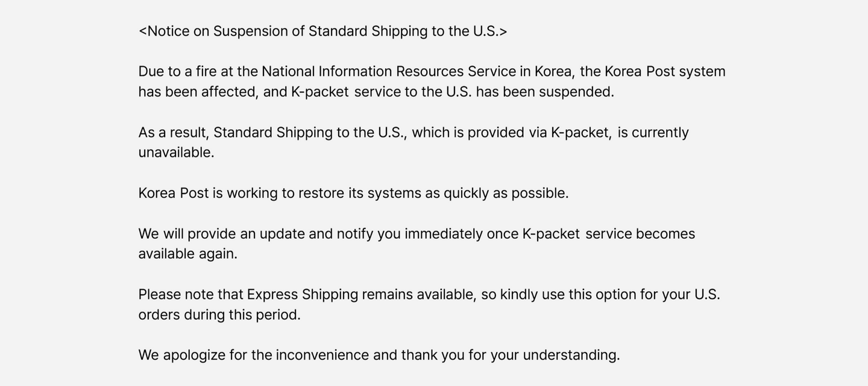Click "Please note that" at paragraph start
Screen dimensions: 868x386
(190, 295)
